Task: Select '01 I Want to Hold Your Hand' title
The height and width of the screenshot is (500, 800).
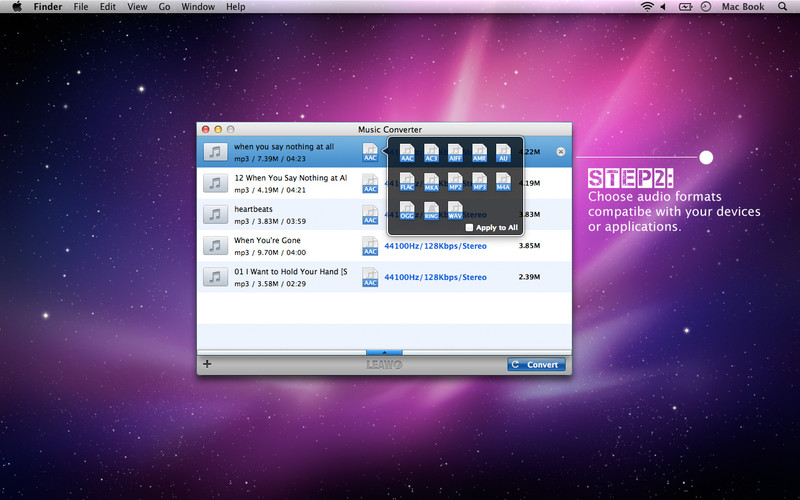Action: tap(290, 271)
